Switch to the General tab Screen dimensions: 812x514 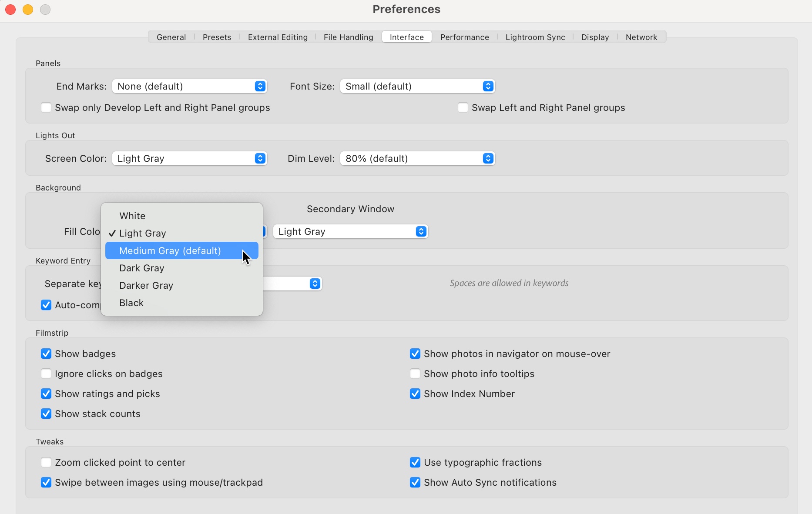171,37
